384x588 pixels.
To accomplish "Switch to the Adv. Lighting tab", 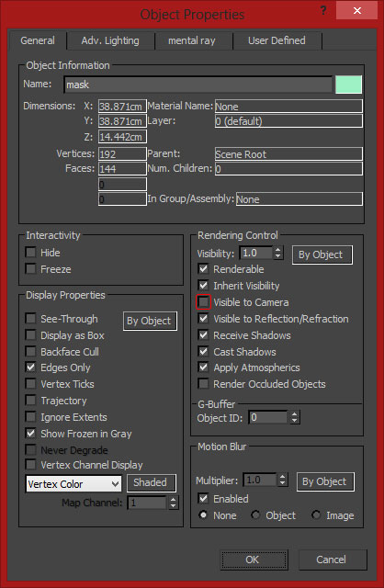I will click(110, 40).
